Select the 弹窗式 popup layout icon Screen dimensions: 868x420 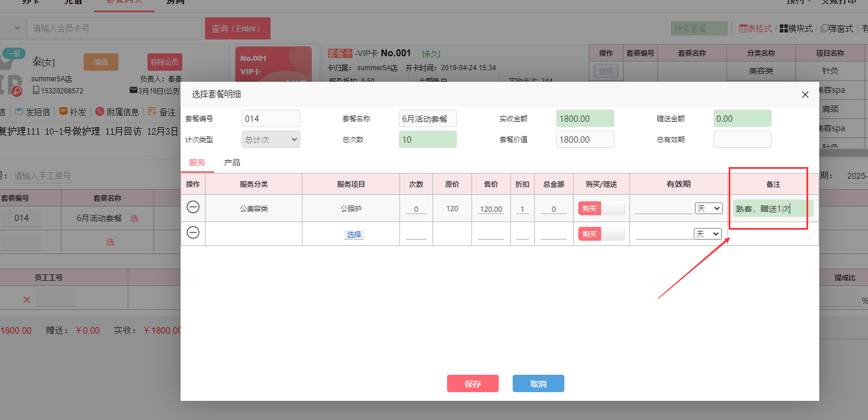click(x=824, y=28)
